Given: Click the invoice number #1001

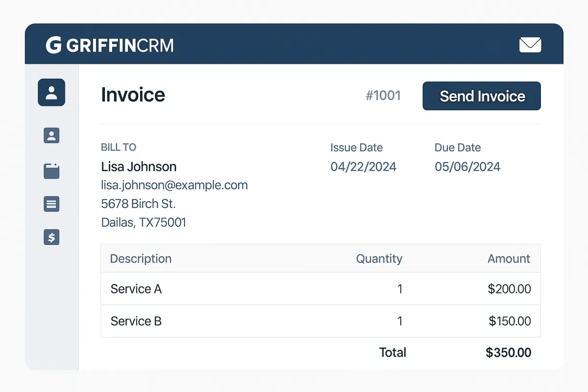Looking at the screenshot, I should pos(383,96).
